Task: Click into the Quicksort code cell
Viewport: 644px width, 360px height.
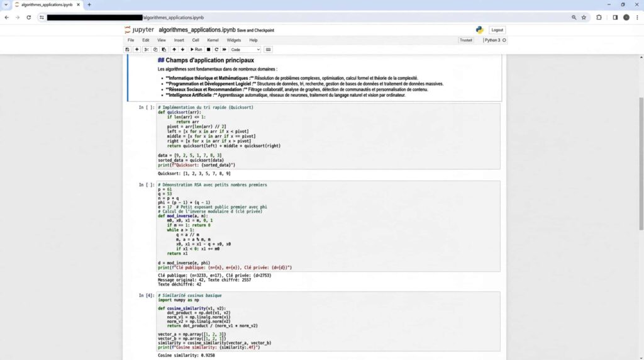Action: [x=328, y=136]
